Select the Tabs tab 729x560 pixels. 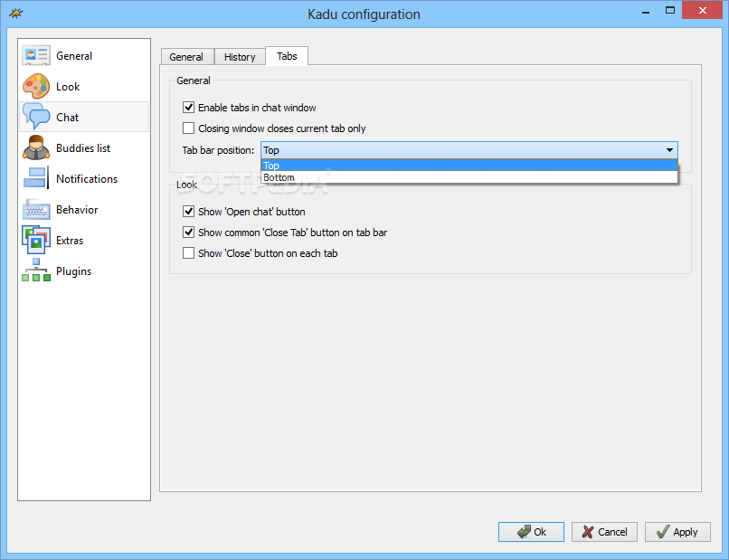click(287, 56)
